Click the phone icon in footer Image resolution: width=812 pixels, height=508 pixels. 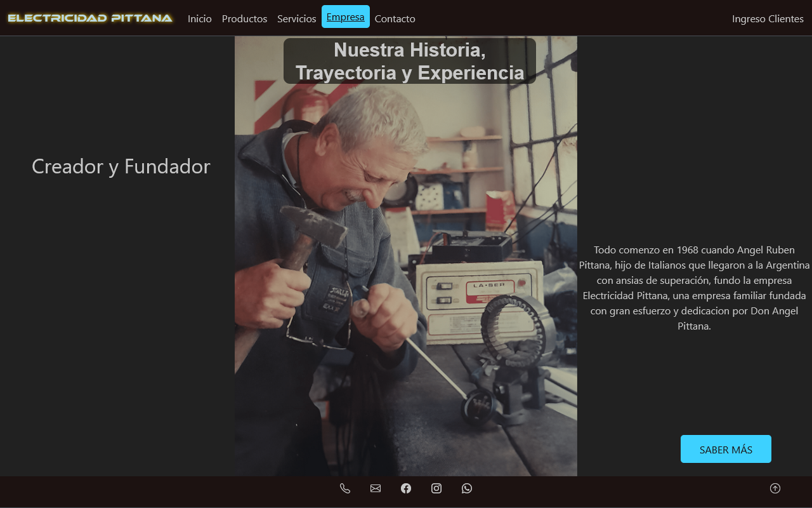point(345,488)
